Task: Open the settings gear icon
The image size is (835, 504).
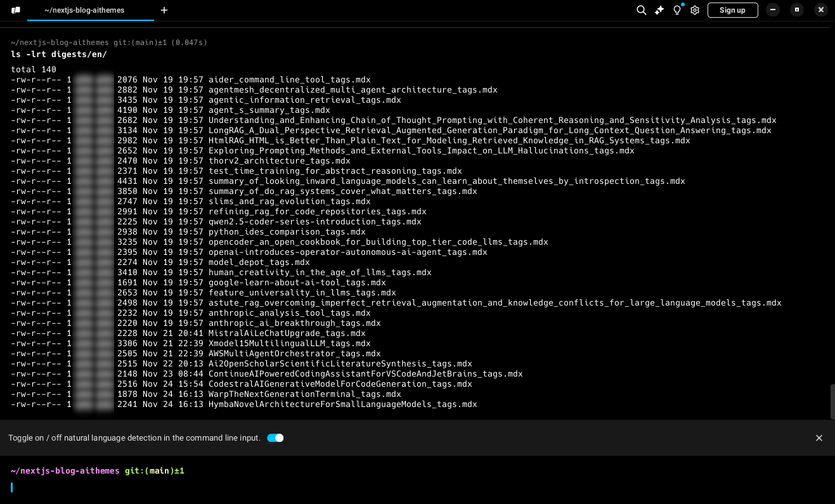Action: click(x=695, y=10)
